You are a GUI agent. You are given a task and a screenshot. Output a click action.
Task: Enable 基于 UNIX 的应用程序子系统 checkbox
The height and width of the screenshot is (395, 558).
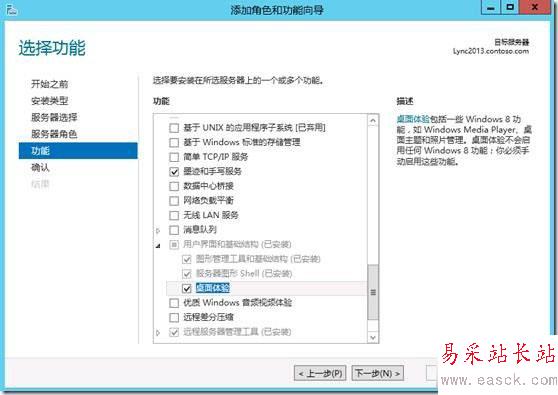[x=174, y=128]
